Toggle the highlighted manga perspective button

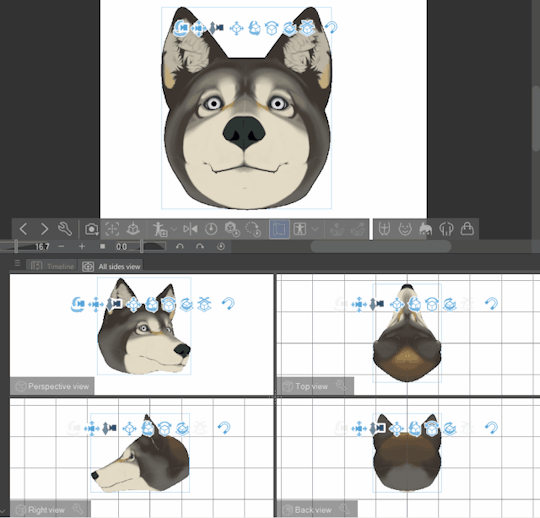(x=279, y=229)
